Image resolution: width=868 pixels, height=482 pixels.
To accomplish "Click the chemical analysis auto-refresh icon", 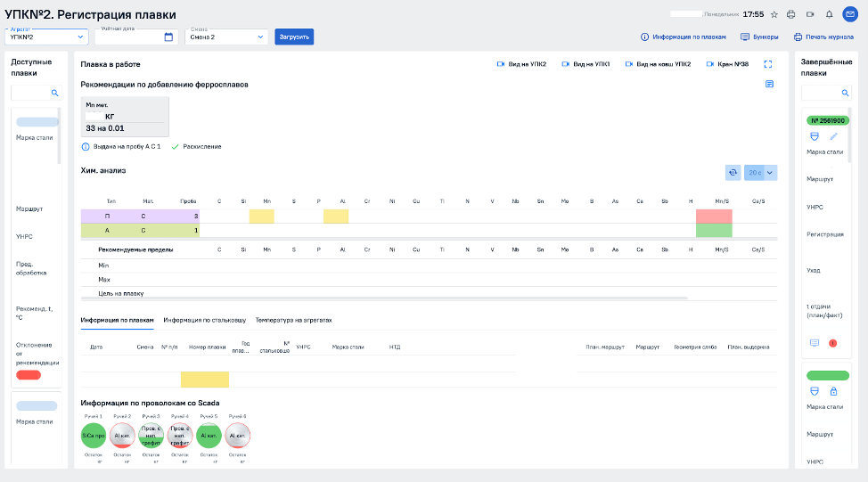I will [x=733, y=173].
